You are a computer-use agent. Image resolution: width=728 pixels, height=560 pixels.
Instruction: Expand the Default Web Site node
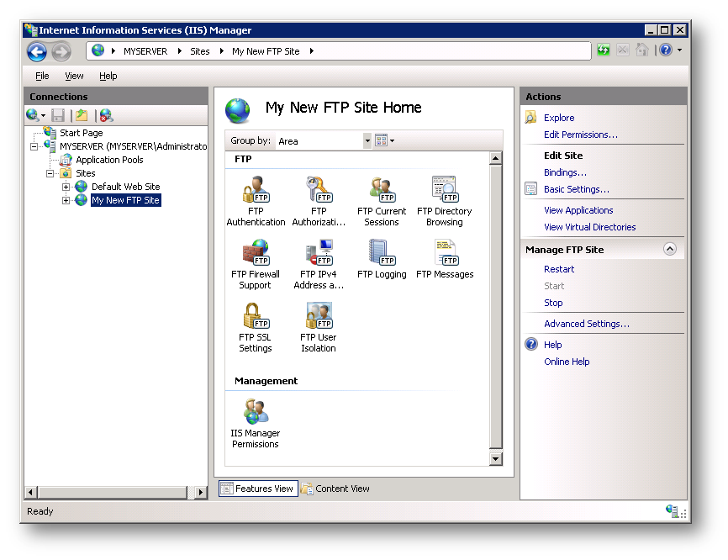pyautogui.click(x=66, y=188)
